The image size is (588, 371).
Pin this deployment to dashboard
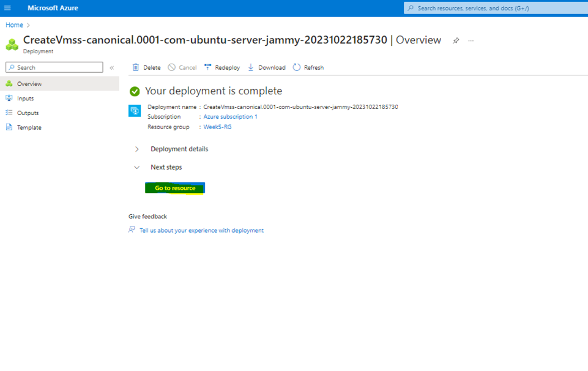(x=456, y=40)
